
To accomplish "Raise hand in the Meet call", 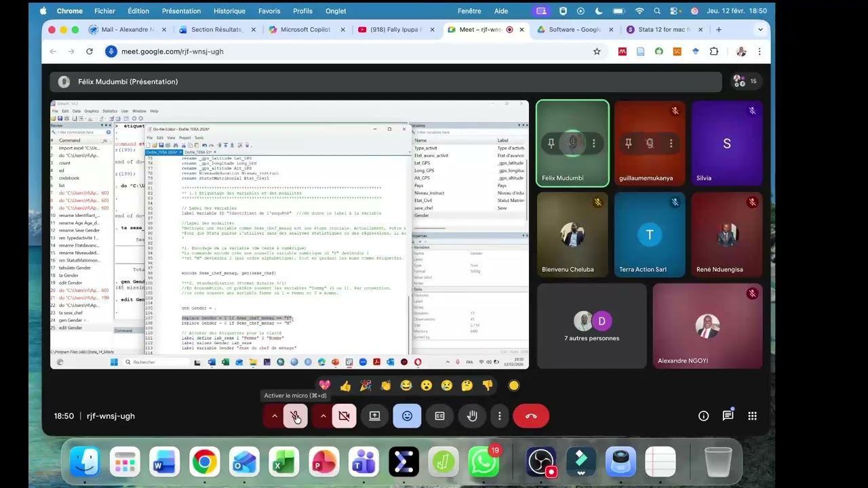I will (x=472, y=416).
